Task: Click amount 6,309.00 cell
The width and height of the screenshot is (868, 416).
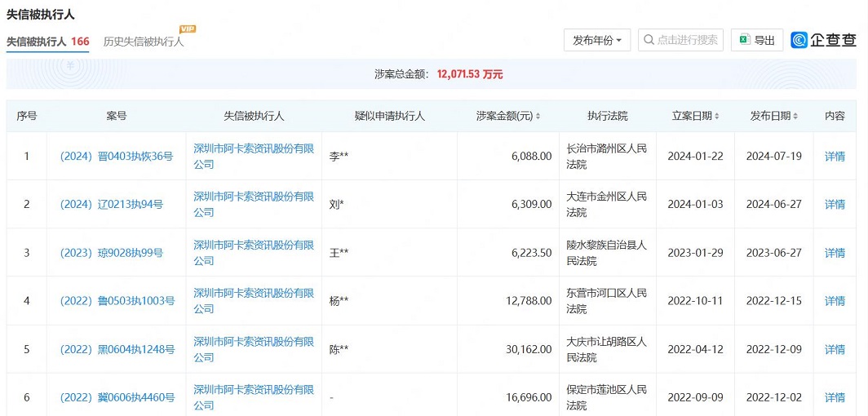Action: pyautogui.click(x=508, y=205)
